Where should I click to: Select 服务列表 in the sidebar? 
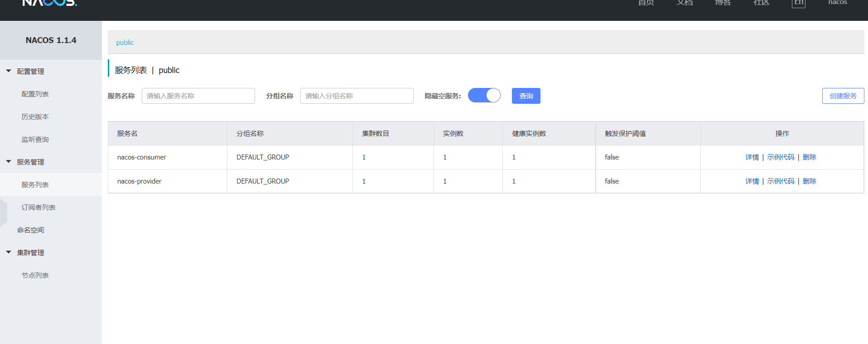(x=35, y=184)
